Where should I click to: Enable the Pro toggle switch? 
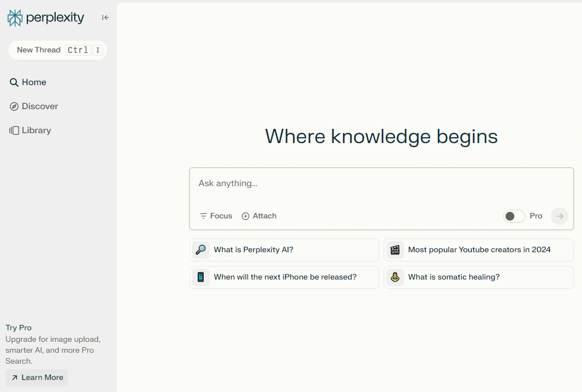tap(514, 216)
